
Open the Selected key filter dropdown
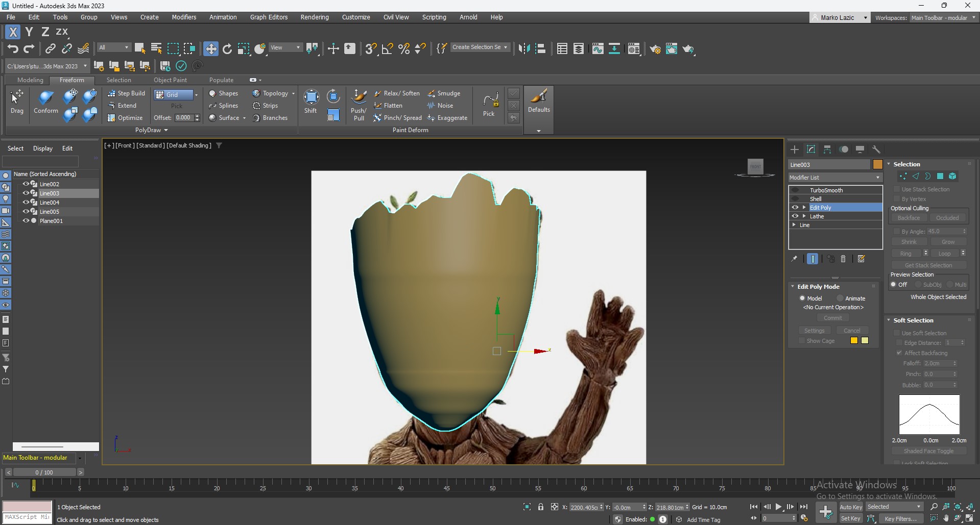pyautogui.click(x=894, y=507)
